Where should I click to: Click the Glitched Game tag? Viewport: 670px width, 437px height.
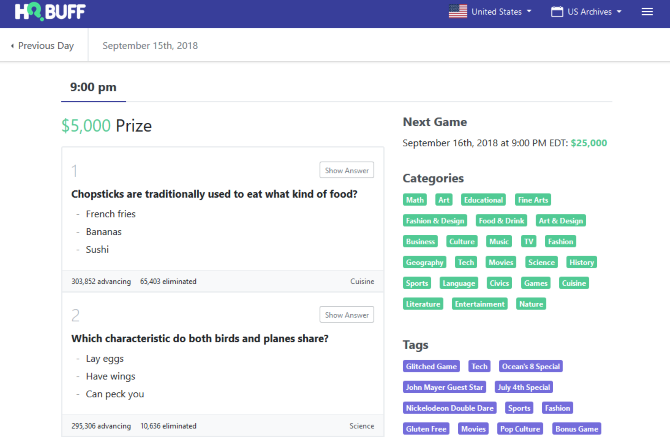tap(432, 367)
